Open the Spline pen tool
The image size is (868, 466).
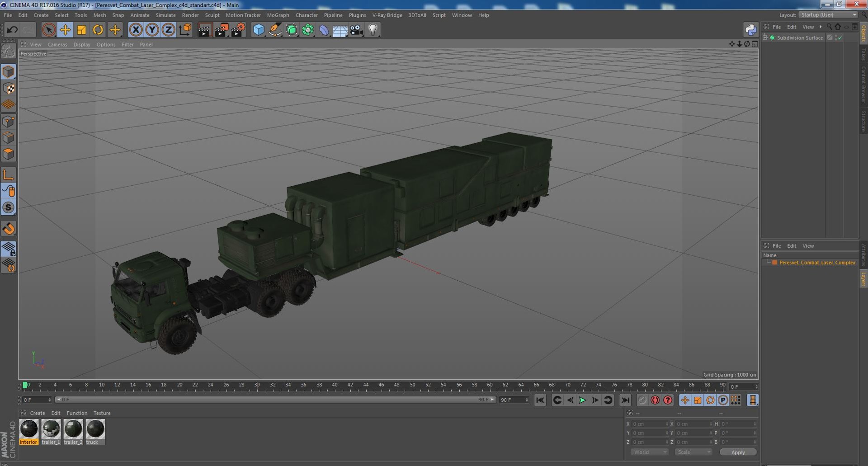tap(275, 30)
